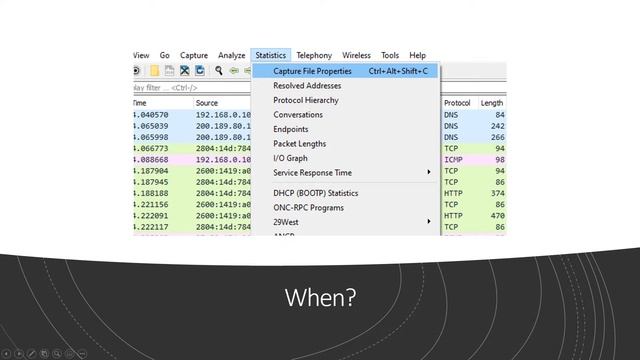
Task: Select Capture File Properties
Action: click(x=345, y=71)
